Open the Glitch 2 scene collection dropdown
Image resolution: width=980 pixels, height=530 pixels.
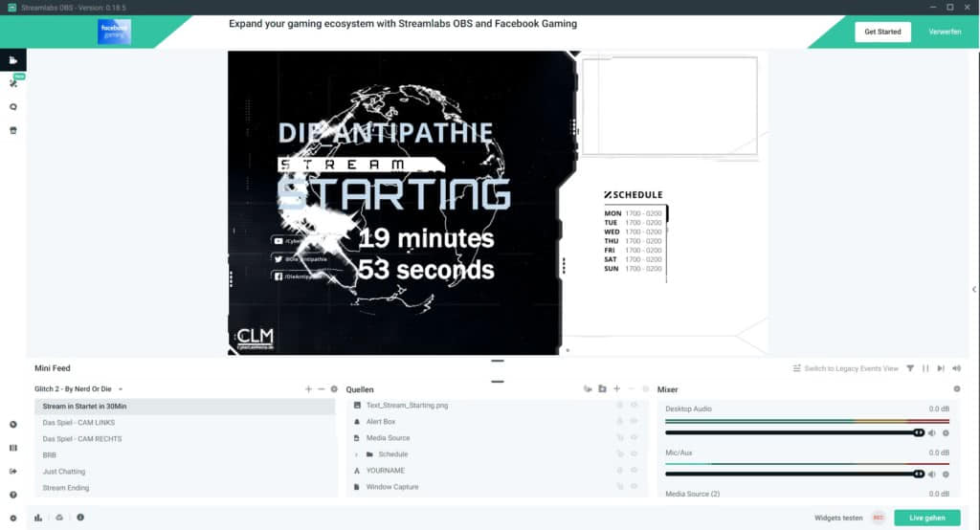click(121, 389)
